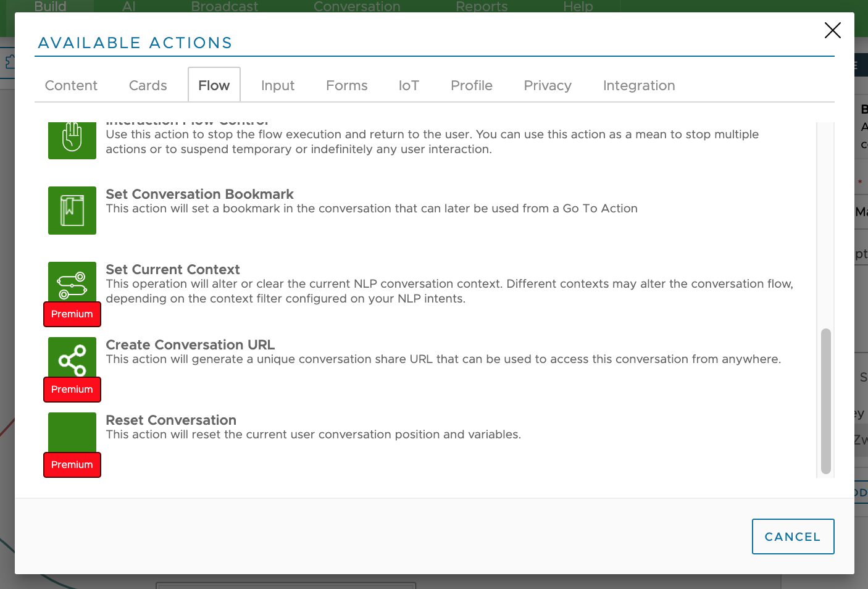Click the Premium badge under Reset Conversation

tap(72, 465)
